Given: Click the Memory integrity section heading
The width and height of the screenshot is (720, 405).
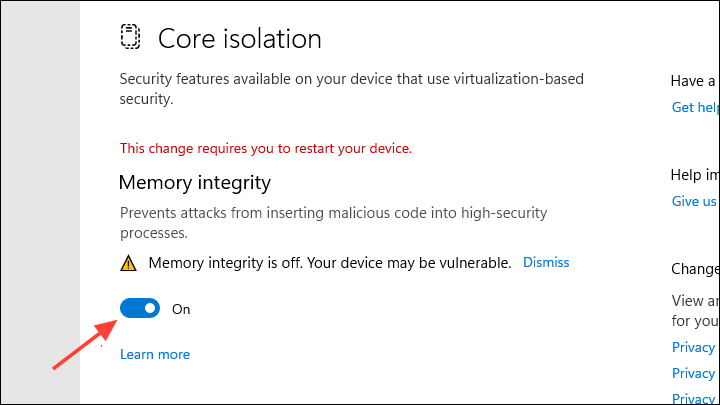Looking at the screenshot, I should click(x=195, y=182).
